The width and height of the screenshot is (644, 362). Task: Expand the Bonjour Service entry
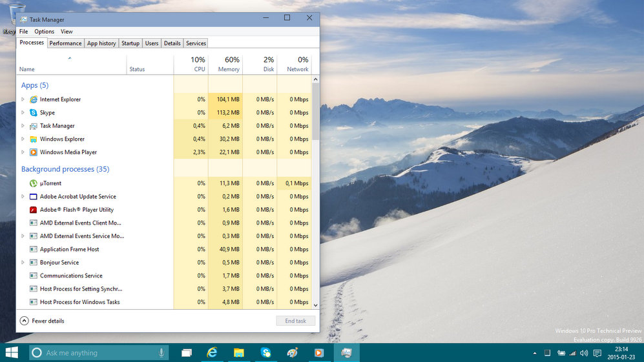[23, 263]
